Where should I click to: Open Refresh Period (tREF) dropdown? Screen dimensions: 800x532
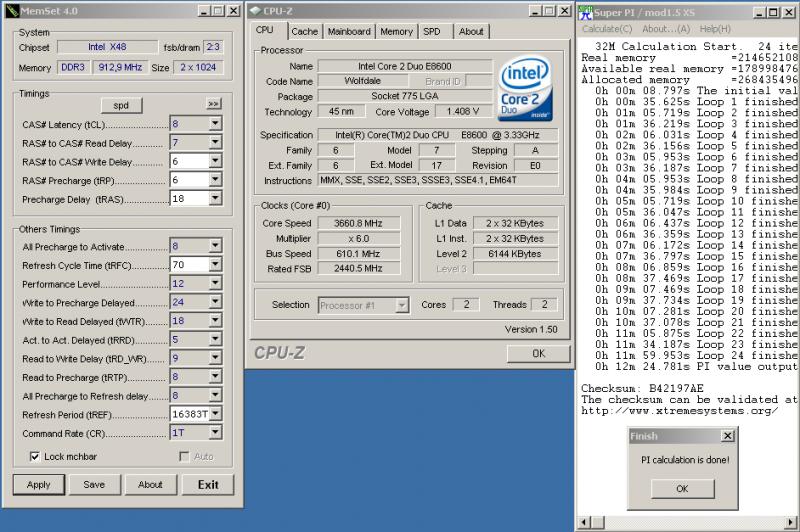215,414
